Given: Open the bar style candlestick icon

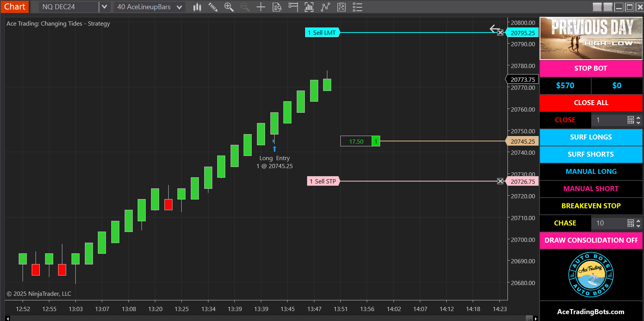Looking at the screenshot, I should (197, 7).
